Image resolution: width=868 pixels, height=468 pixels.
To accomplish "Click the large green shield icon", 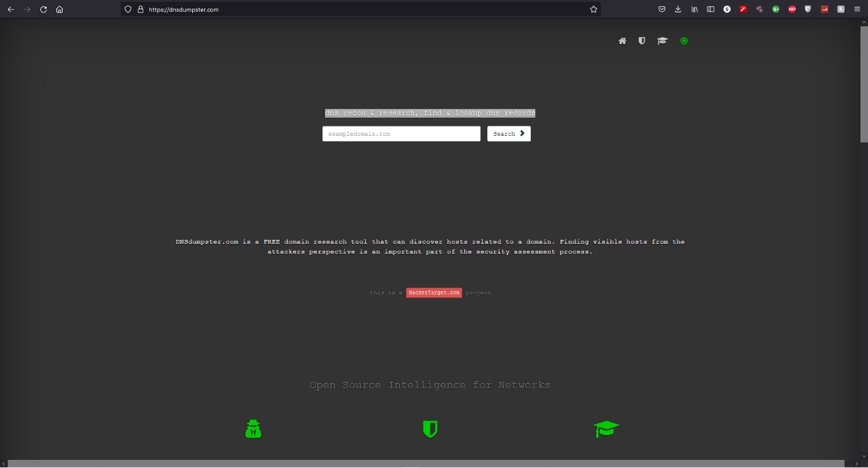I will tap(430, 429).
